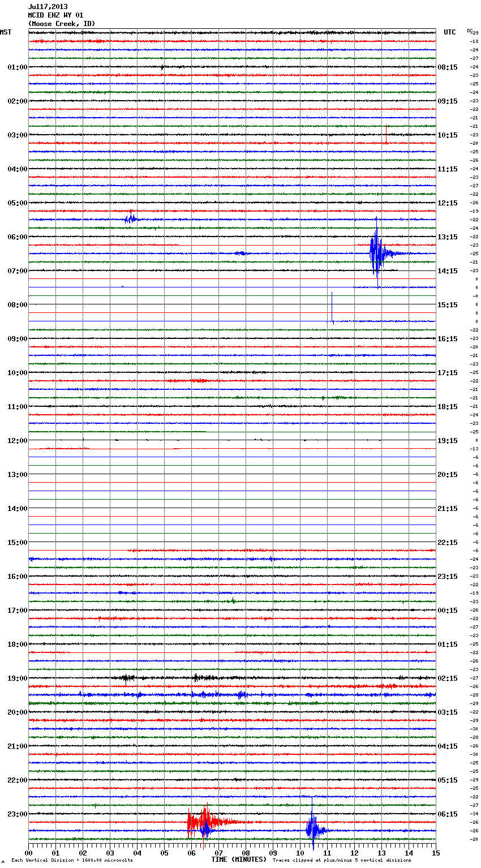Click the 06 minute axis tick label
481x868 pixels.
pyautogui.click(x=192, y=853)
